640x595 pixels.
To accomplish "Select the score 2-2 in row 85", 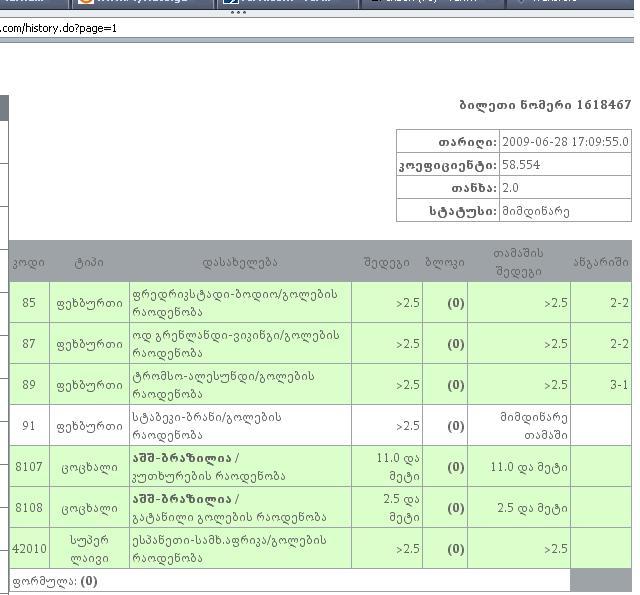I will (619, 303).
